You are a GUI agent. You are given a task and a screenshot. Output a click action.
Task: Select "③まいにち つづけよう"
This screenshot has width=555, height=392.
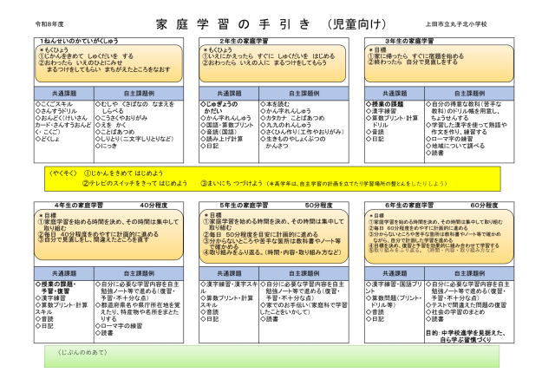[x=232, y=184]
